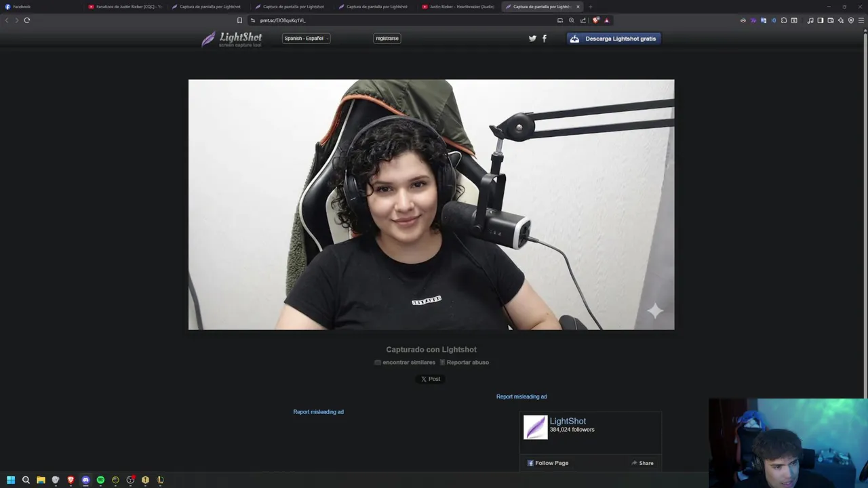
Task: Click LightShot feather avatar in Facebook widget
Action: click(535, 427)
